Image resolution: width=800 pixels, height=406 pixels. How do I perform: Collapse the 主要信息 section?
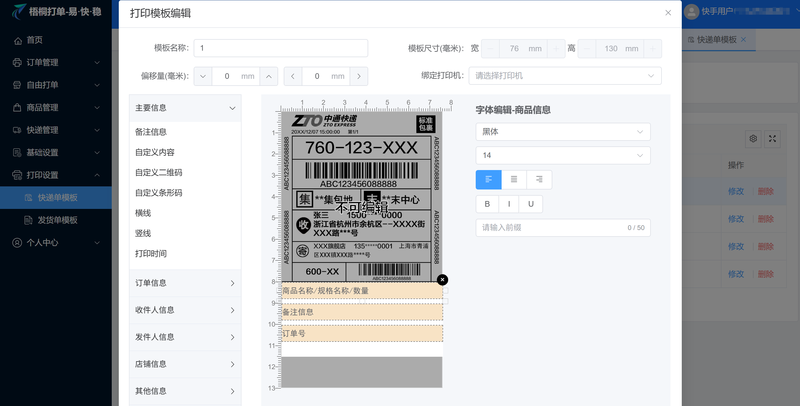tap(185, 108)
